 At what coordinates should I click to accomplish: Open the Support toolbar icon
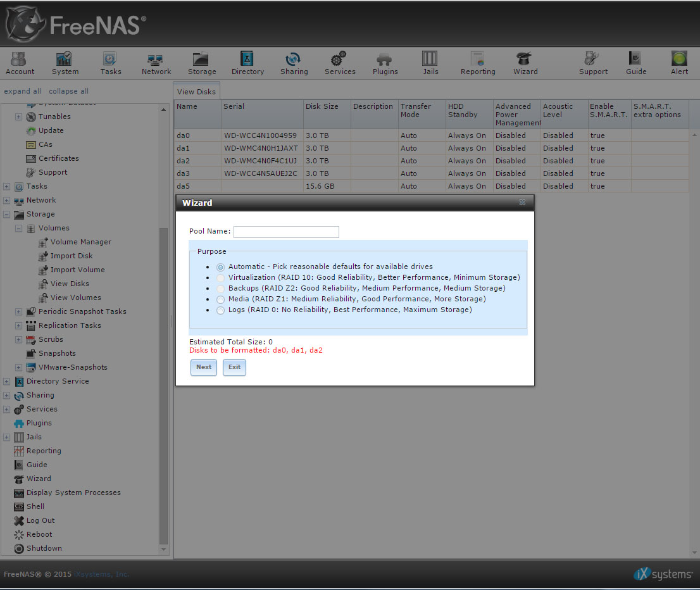tap(593, 63)
